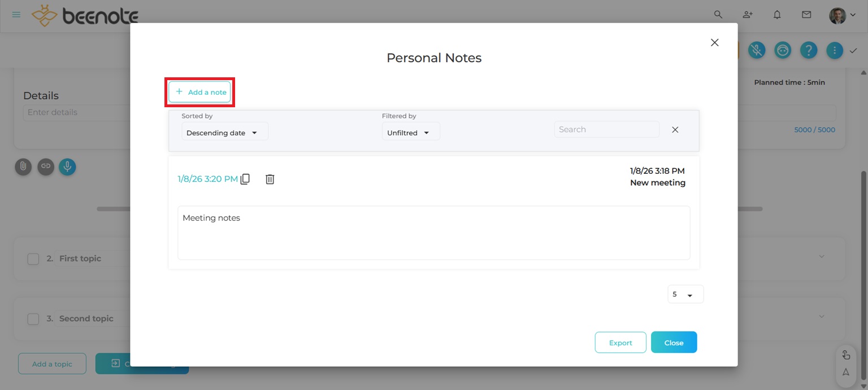This screenshot has width=868, height=390.
Task: Click the Search field in notes
Action: pos(606,129)
